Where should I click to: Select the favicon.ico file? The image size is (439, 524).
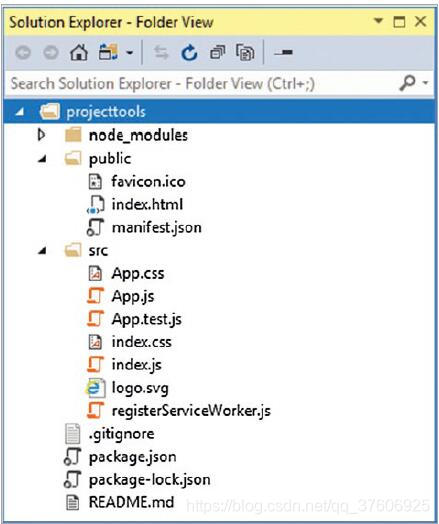tap(148, 181)
